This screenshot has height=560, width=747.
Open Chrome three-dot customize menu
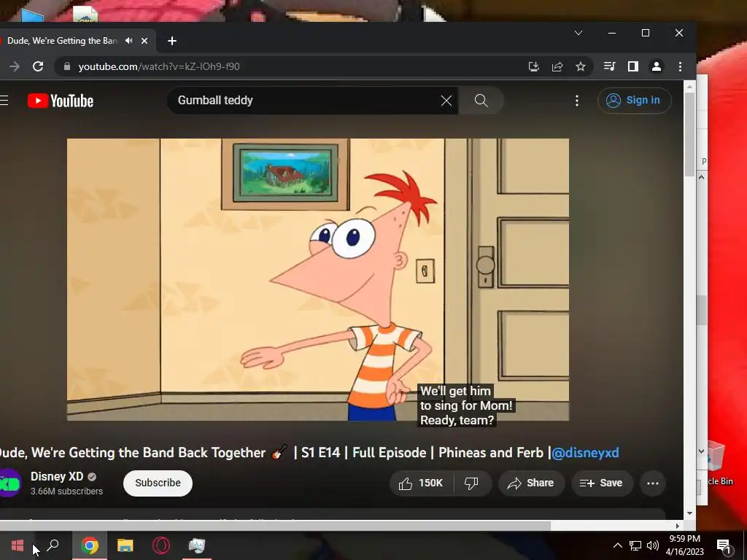pos(680,66)
